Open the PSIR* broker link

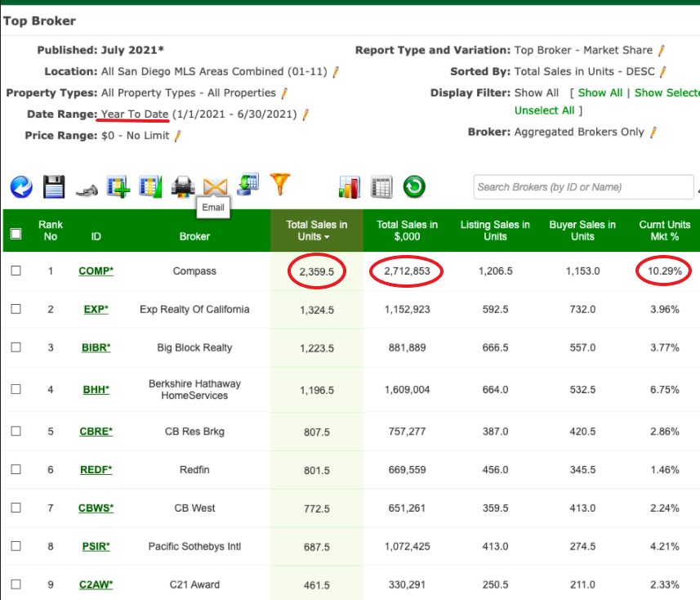(x=96, y=546)
